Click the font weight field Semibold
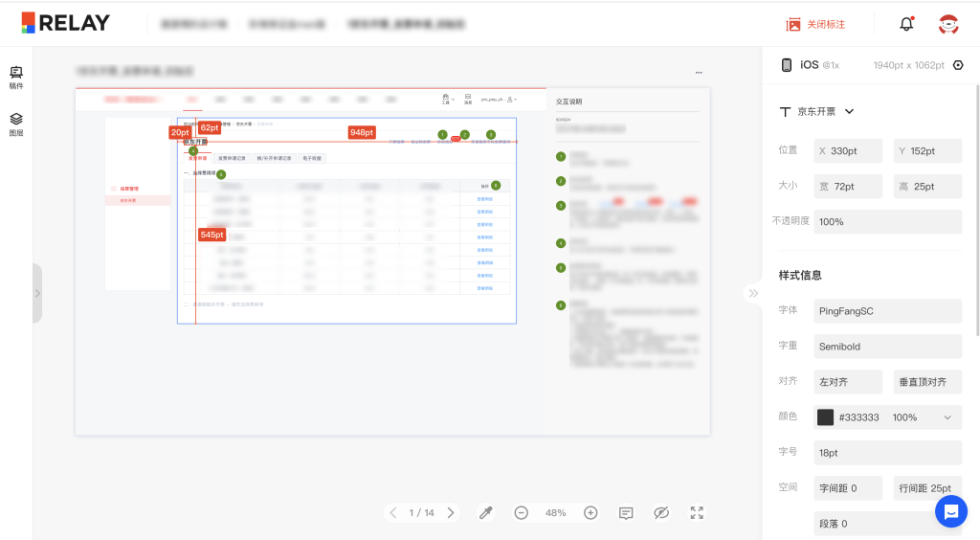The width and height of the screenshot is (980, 540). click(887, 347)
